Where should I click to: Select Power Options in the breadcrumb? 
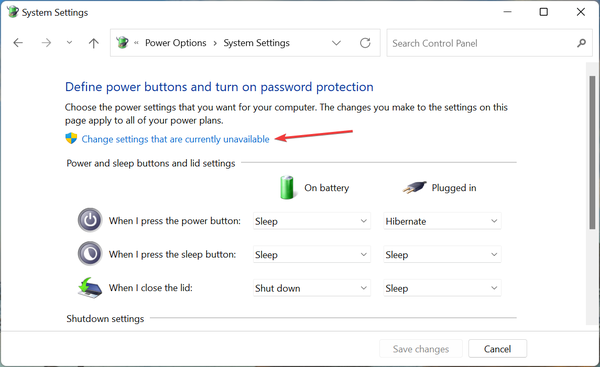coord(176,43)
